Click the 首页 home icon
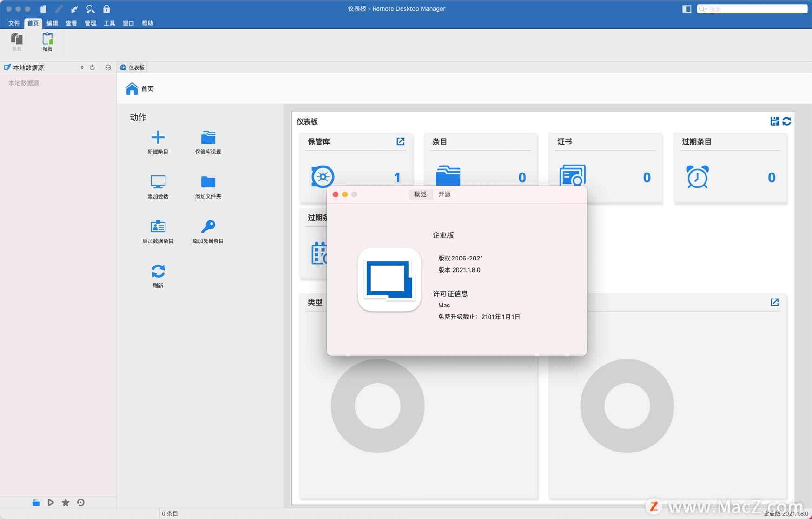The height and width of the screenshot is (519, 812). coord(132,88)
